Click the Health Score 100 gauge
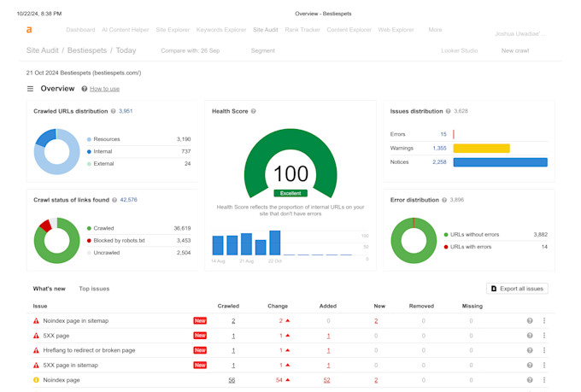This screenshot has height=392, width=581. [290, 163]
